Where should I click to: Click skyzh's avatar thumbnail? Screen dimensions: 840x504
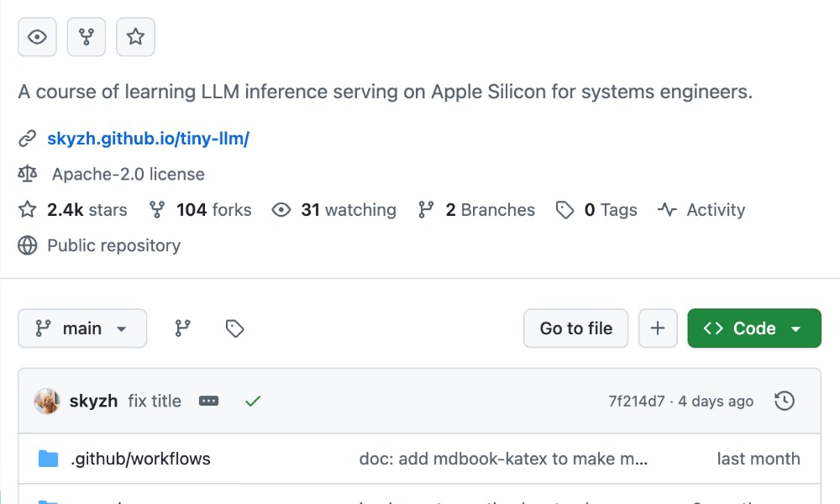[47, 402]
